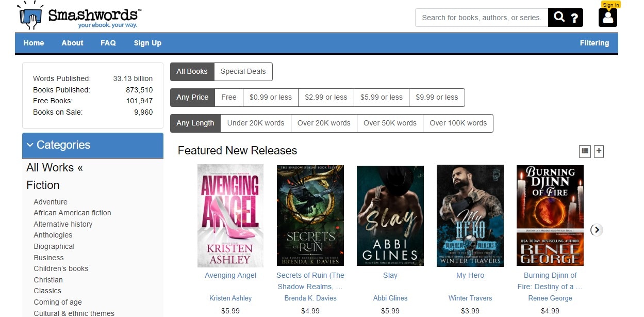Filter by Over 50K words

[390, 123]
